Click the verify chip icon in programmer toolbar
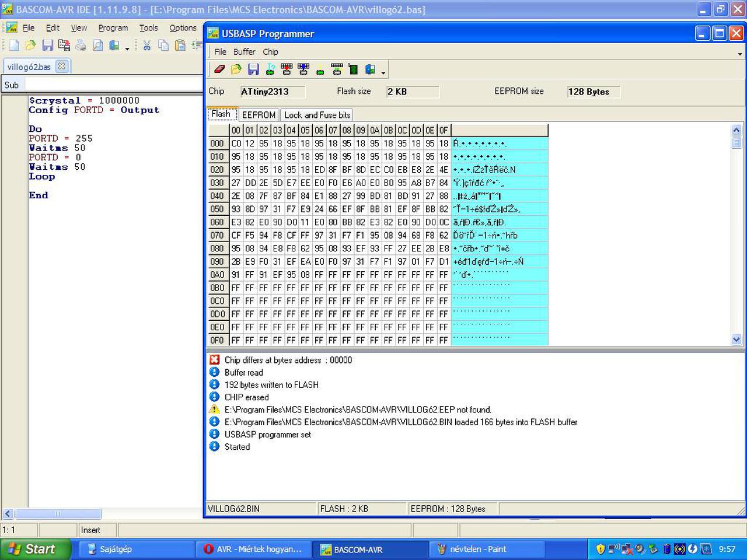Image resolution: width=747 pixels, height=560 pixels. pyautogui.click(x=337, y=69)
